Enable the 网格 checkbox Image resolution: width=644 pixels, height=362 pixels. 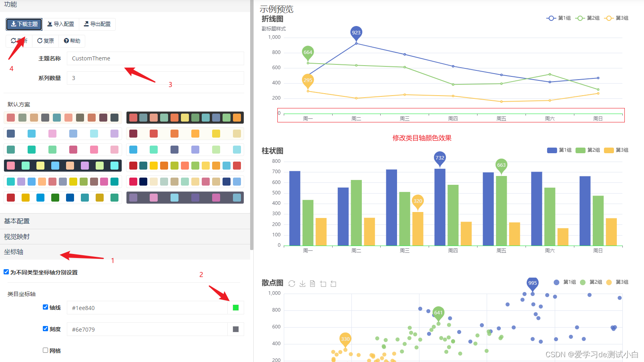pos(45,350)
